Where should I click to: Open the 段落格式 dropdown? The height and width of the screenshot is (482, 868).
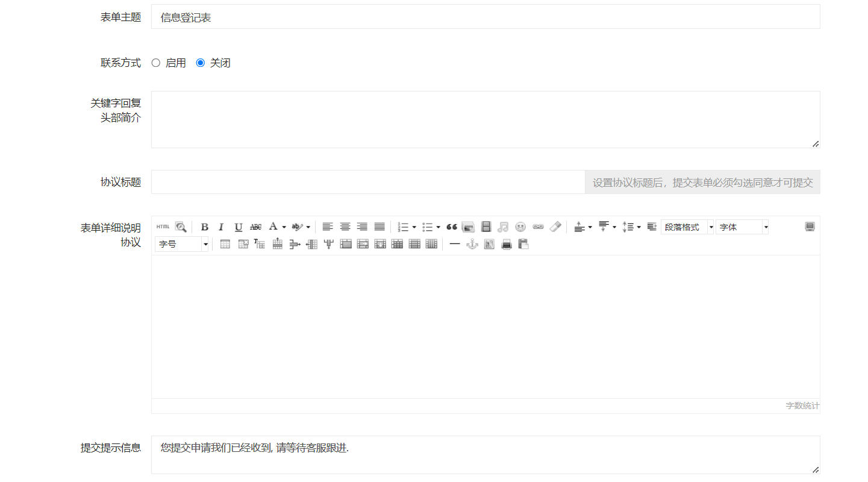[687, 227]
